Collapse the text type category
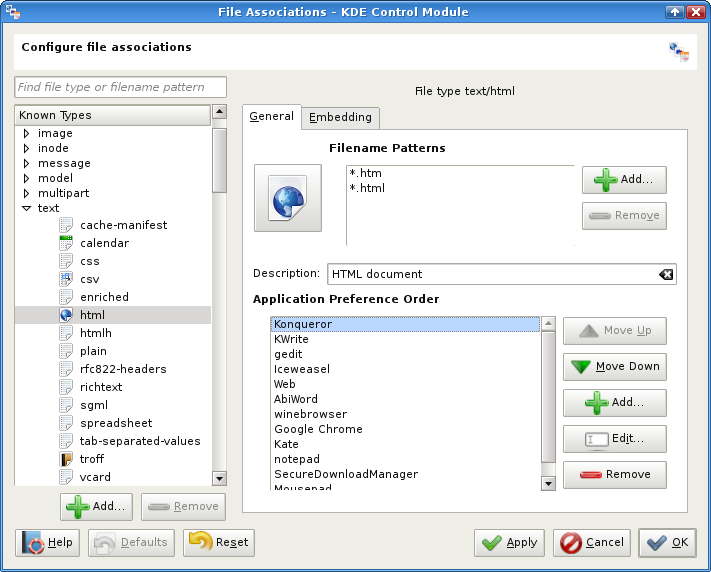 [26, 209]
